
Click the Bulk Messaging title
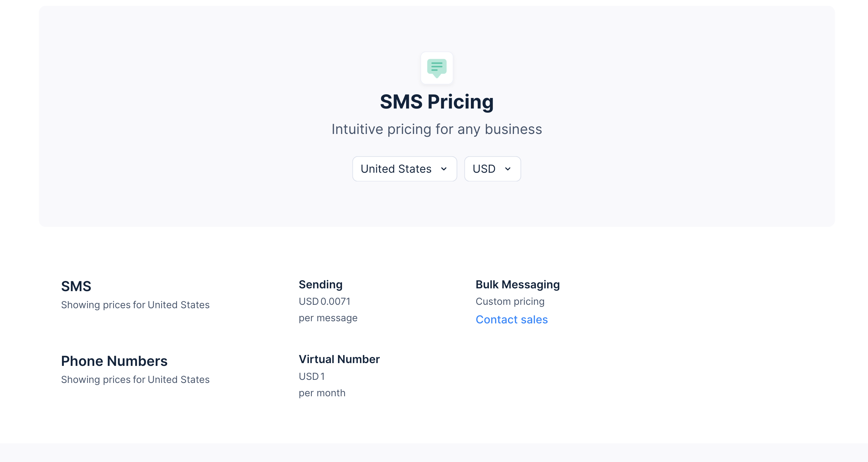[x=518, y=284]
